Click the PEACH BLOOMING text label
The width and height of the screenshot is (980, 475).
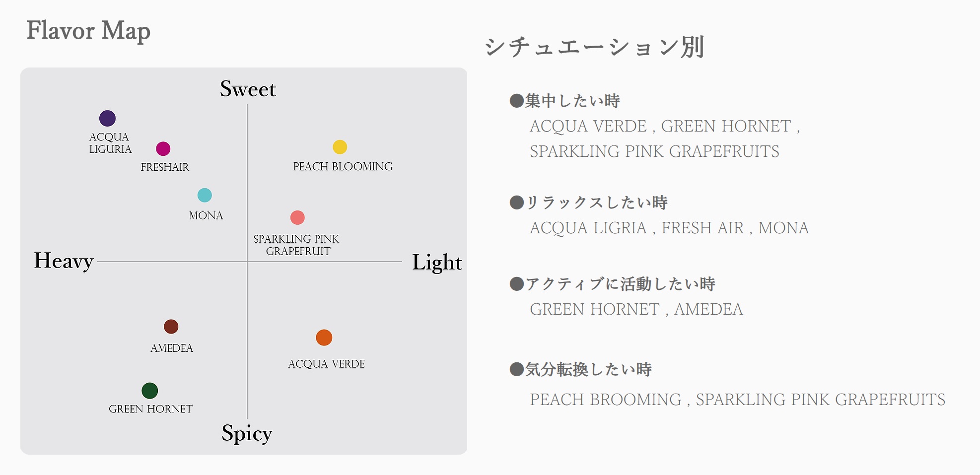click(343, 167)
